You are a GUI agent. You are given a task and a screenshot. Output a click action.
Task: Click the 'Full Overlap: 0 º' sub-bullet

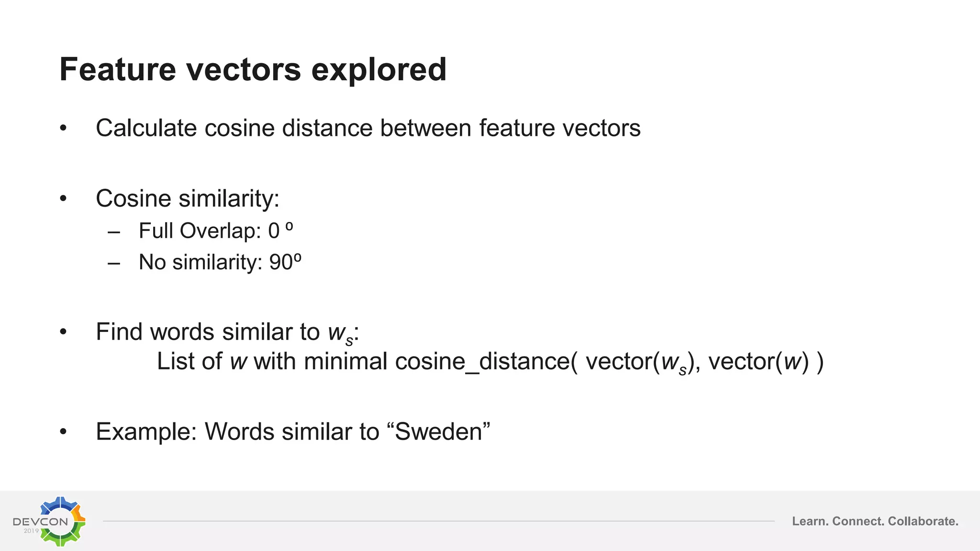(x=215, y=231)
